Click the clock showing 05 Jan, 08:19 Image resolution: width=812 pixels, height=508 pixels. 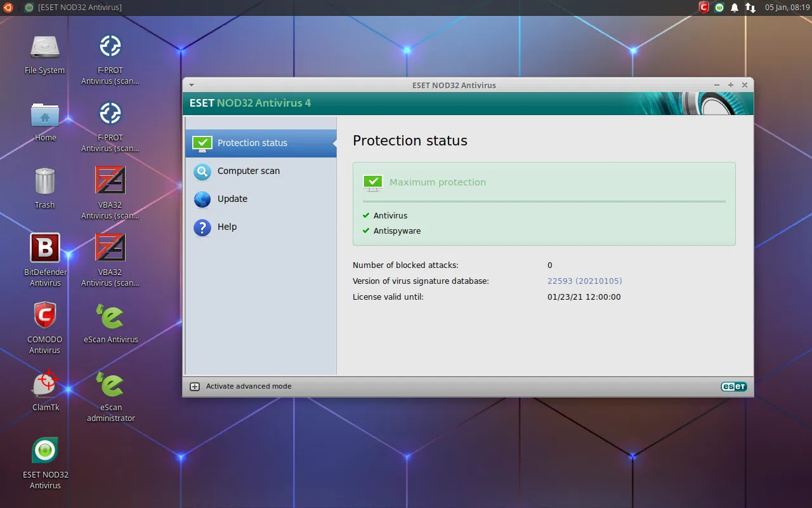point(787,8)
